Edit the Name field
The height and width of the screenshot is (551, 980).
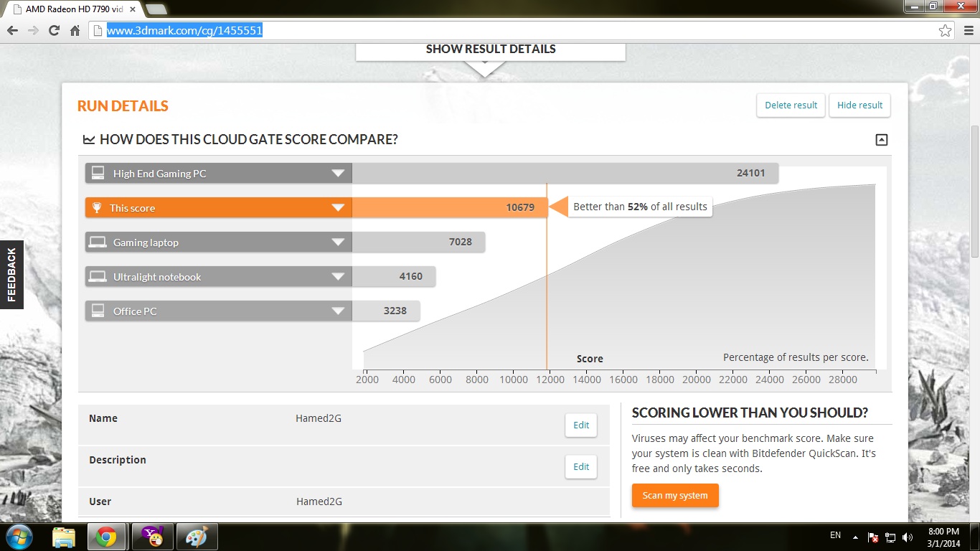[581, 425]
